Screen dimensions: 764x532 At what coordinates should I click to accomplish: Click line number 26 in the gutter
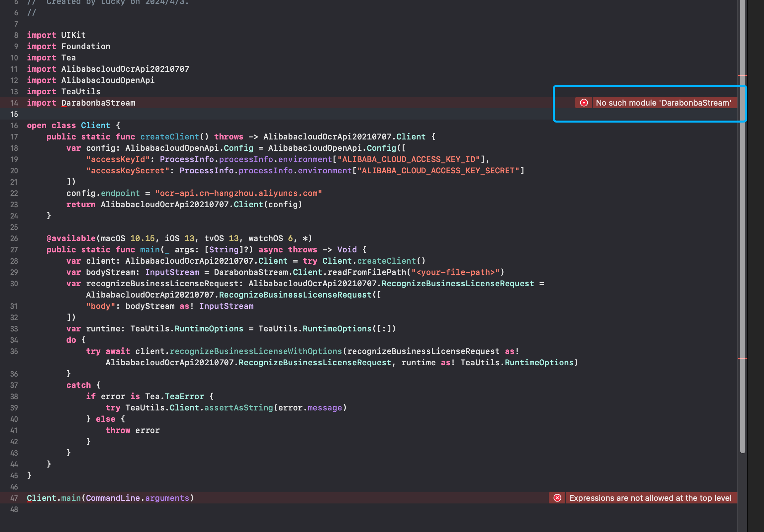(14, 238)
